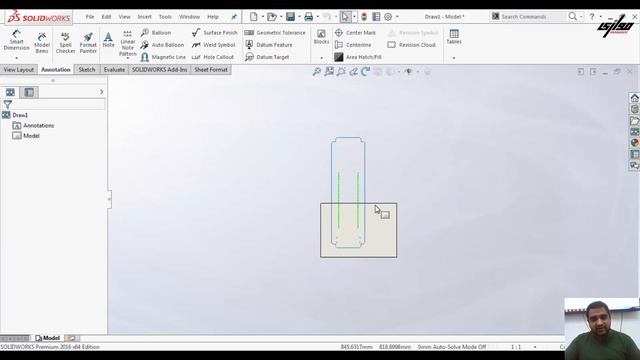Add a Balloon annotation
640x360 pixels.
point(156,33)
